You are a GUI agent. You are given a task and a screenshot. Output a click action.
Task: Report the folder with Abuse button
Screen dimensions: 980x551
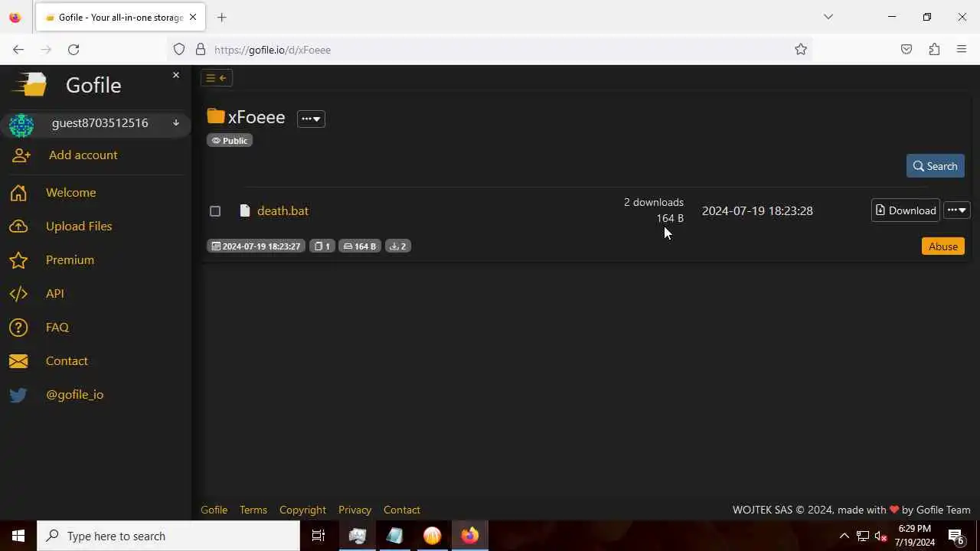[943, 246]
